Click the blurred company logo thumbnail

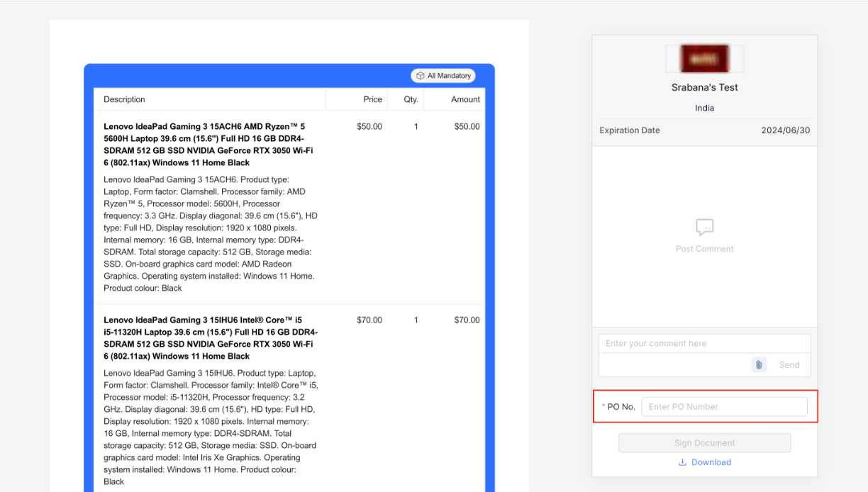[705, 59]
